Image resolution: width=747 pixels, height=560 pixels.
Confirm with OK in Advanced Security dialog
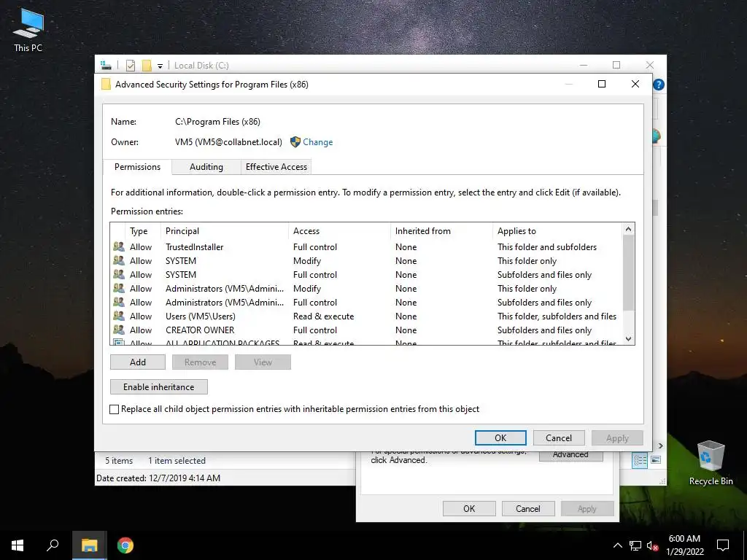pos(500,437)
